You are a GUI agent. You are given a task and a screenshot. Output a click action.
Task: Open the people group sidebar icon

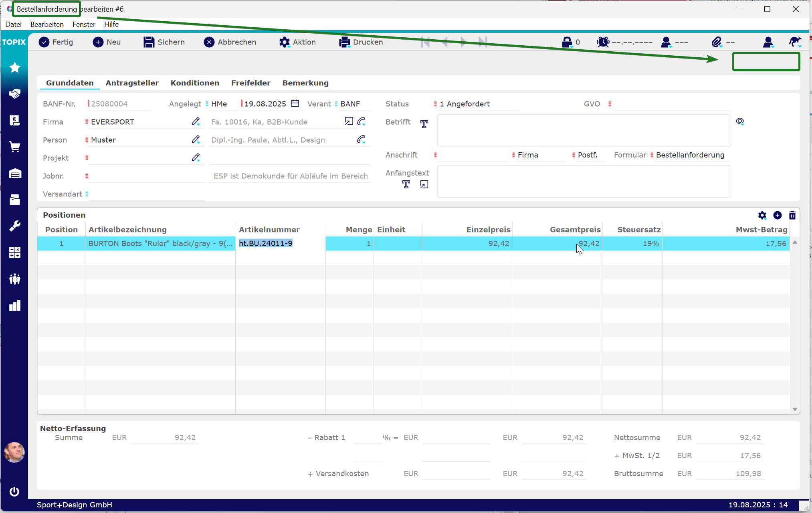pos(15,279)
